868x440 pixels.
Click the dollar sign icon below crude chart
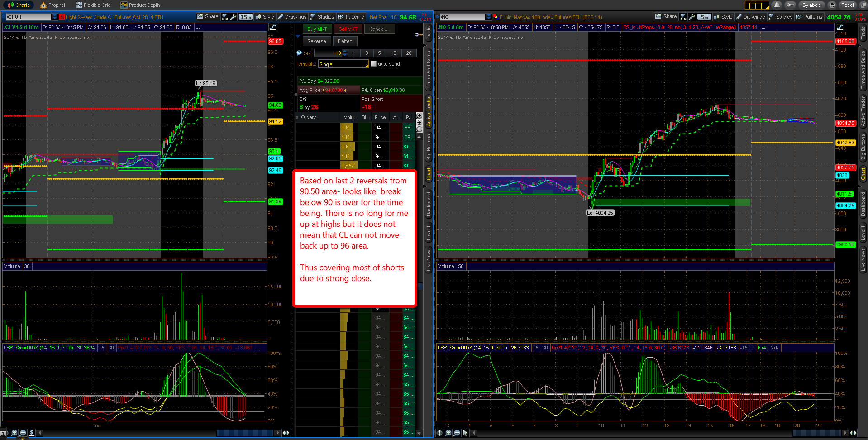click(32, 433)
